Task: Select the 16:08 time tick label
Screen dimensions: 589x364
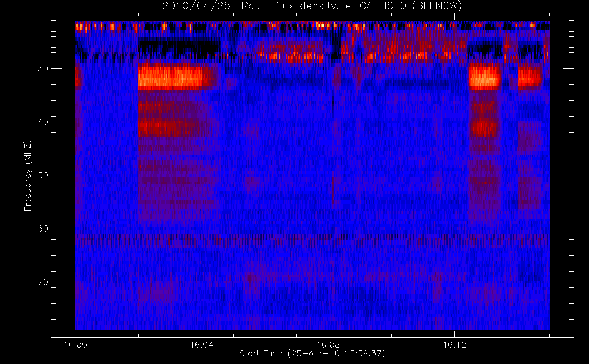Action: [328, 345]
